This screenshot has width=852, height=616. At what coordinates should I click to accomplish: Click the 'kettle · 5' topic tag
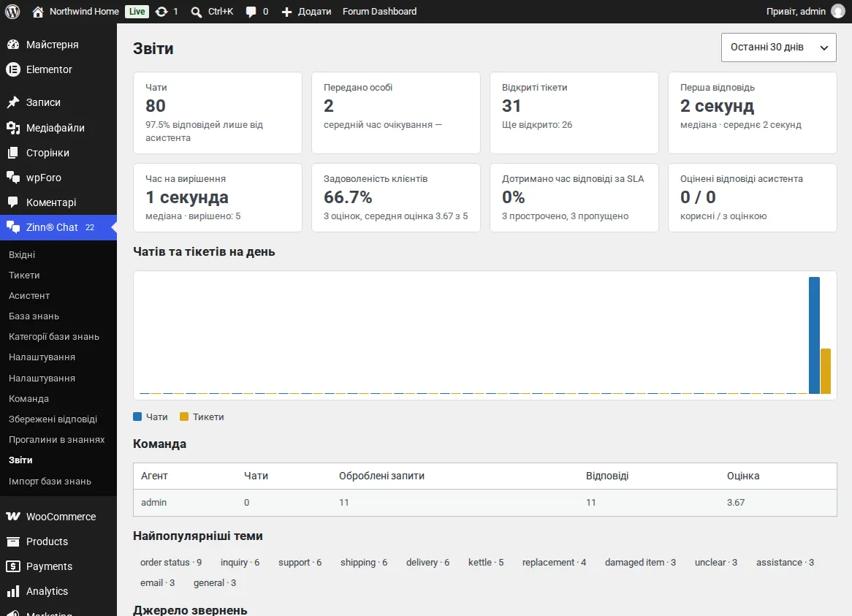pos(486,562)
